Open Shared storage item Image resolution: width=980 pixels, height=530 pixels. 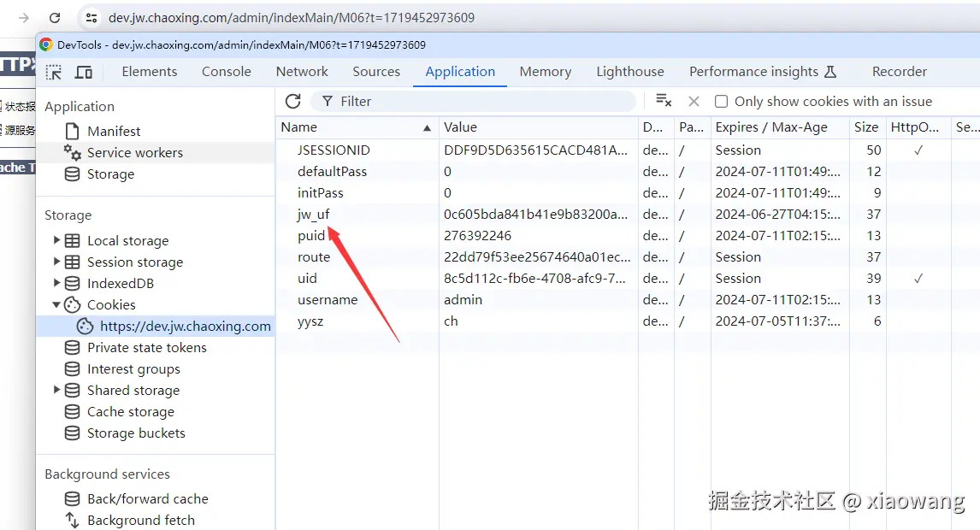[x=133, y=390]
